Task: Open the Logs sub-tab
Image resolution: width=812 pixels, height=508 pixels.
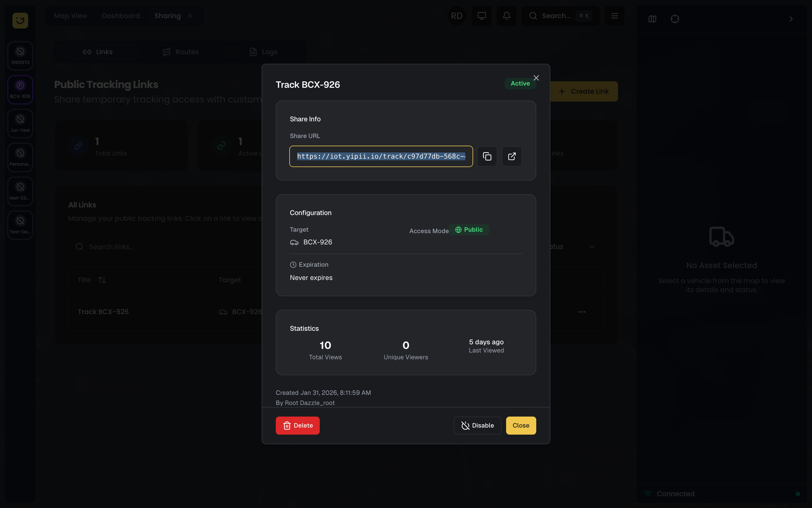Action: (x=263, y=52)
